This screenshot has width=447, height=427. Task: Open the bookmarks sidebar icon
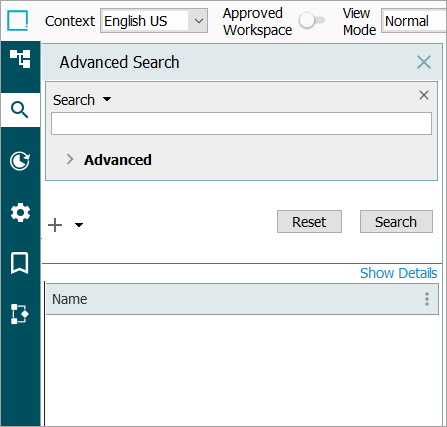tap(20, 263)
